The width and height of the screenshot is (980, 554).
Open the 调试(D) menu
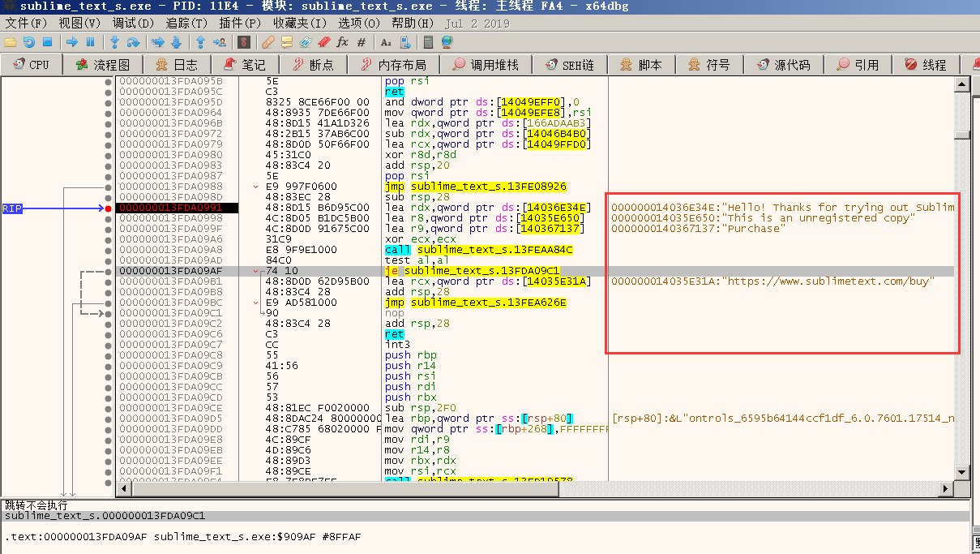[133, 24]
